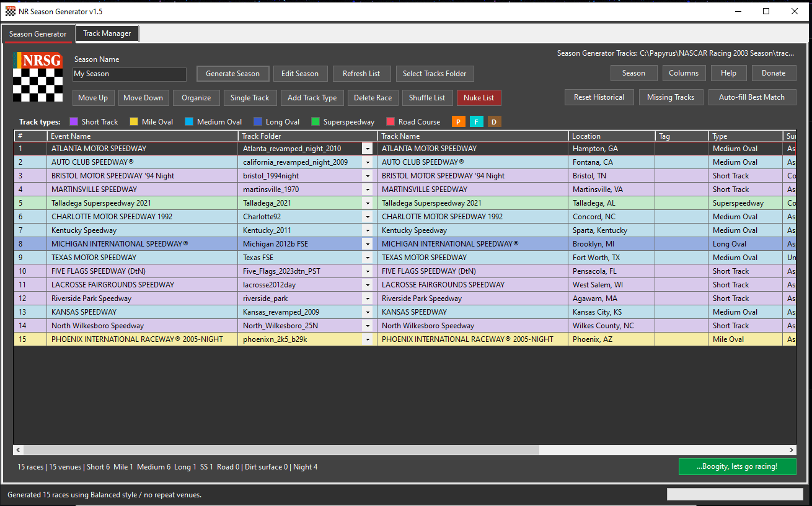
Task: Open Help
Action: pyautogui.click(x=728, y=73)
